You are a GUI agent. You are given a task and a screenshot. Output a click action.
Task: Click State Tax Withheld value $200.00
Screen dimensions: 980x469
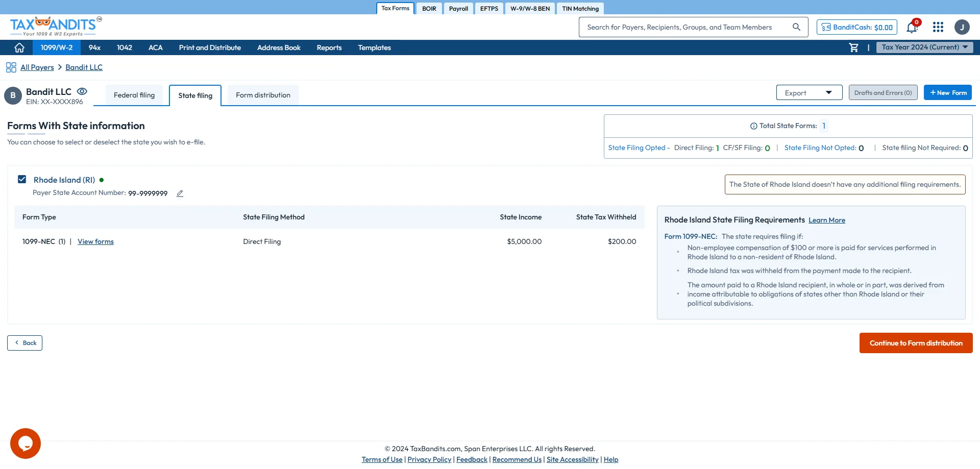622,241
